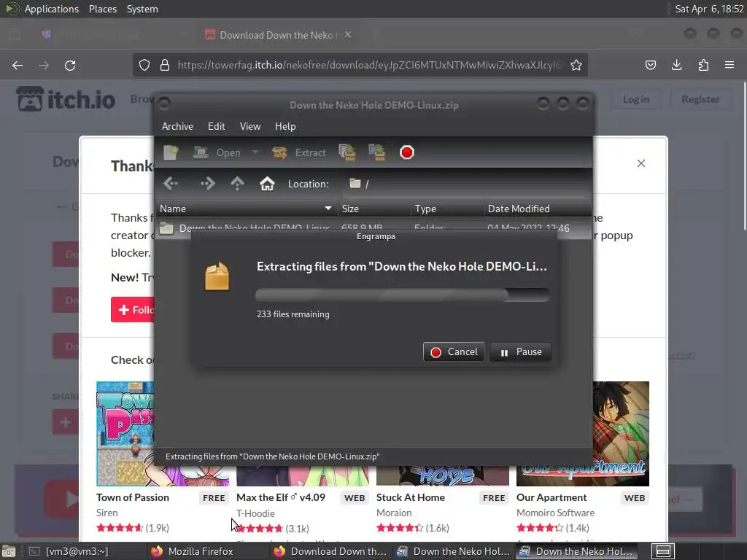This screenshot has height=560, width=747.
Task: Expand the Open recent dropdown arrow
Action: (x=255, y=152)
